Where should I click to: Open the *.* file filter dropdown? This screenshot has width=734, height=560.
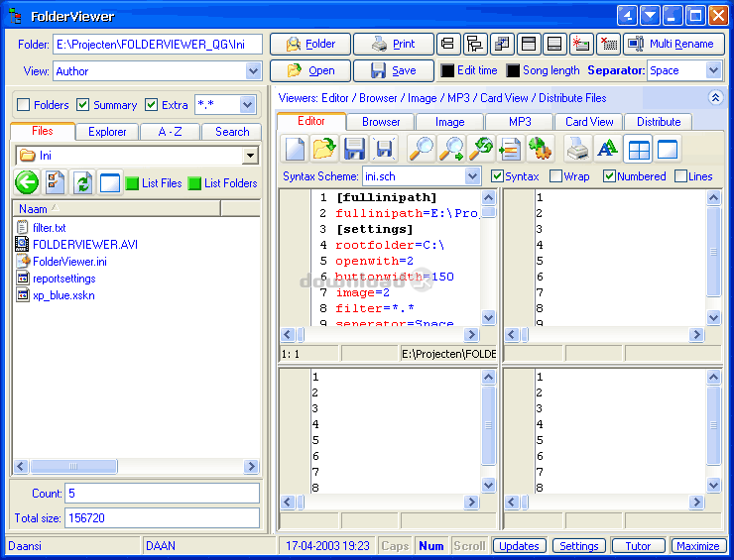tap(247, 105)
